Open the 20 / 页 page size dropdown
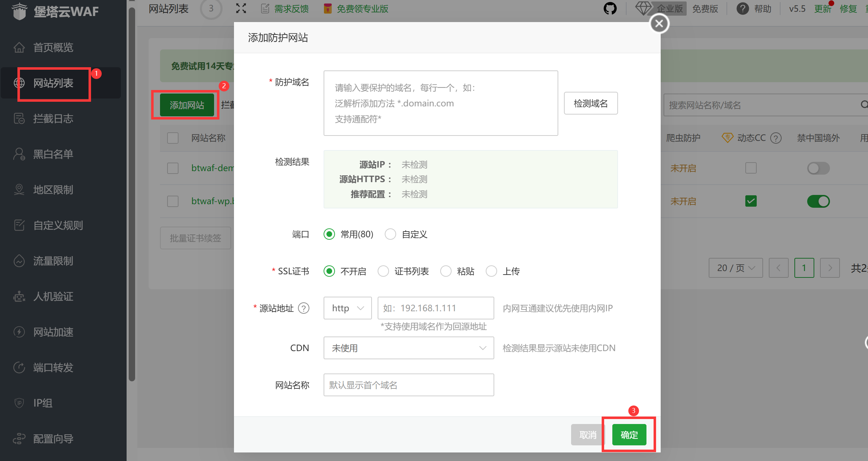 coord(736,268)
